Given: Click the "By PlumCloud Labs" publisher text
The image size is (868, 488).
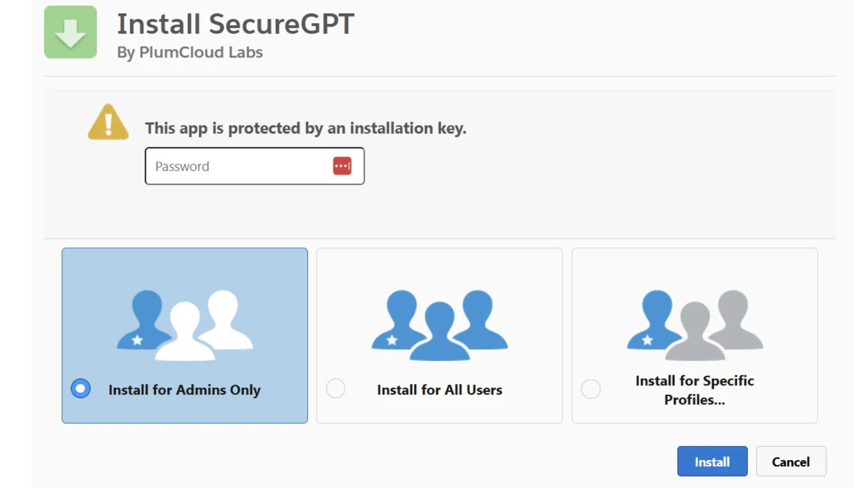Looking at the screenshot, I should click(190, 52).
